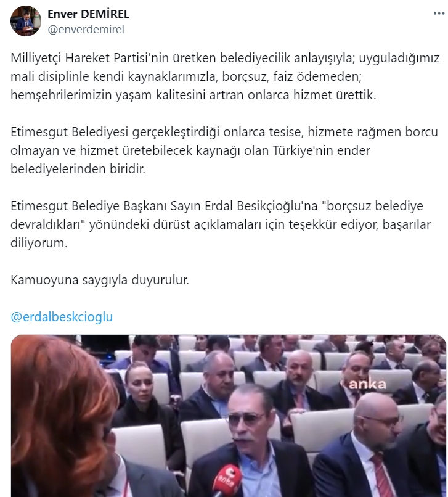Click the words başarılar diliyorum
448x497 pixels.
tap(221, 234)
